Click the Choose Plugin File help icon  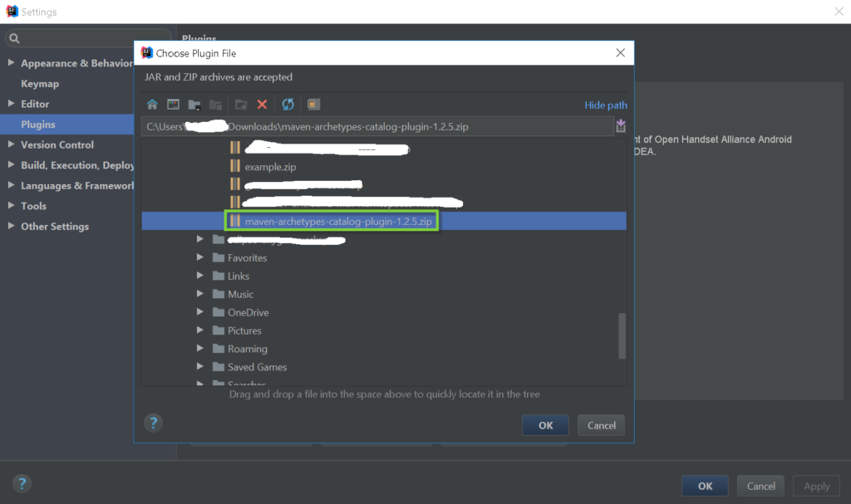[153, 423]
